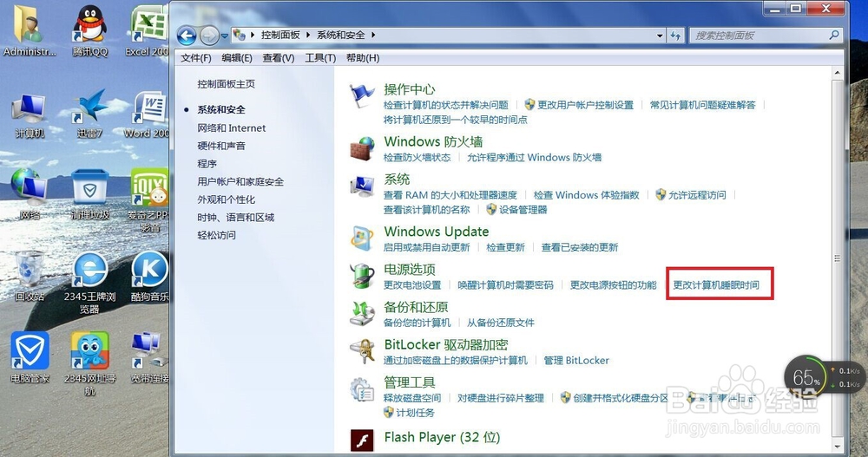Select the 酷狗音乐 desktop icon
Screen dimensions: 868x457
pyautogui.click(x=149, y=276)
